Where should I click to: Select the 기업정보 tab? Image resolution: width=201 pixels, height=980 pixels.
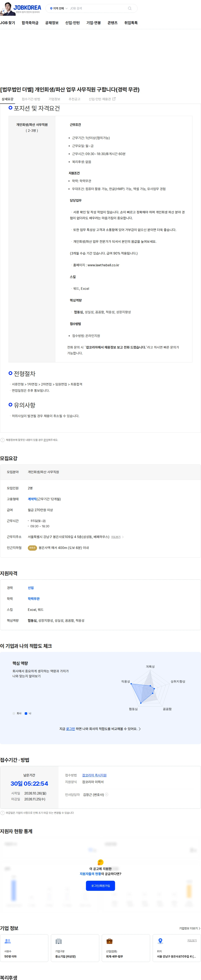(x=54, y=99)
